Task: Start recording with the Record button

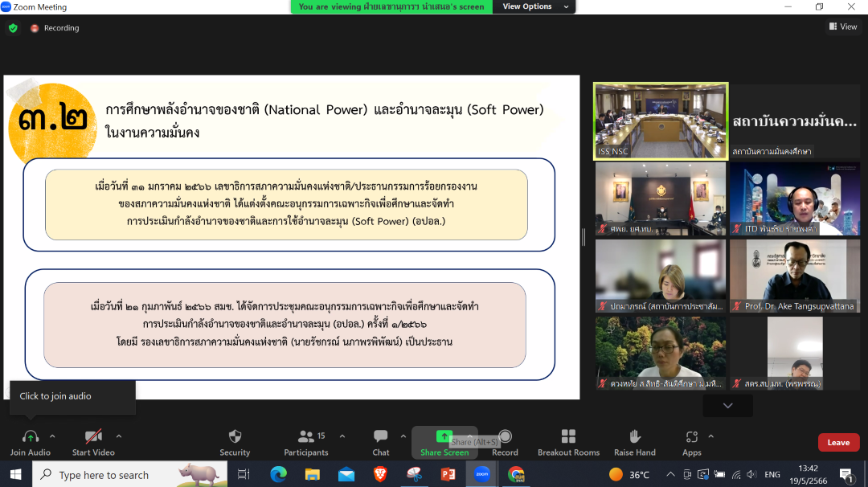Action: click(x=505, y=436)
